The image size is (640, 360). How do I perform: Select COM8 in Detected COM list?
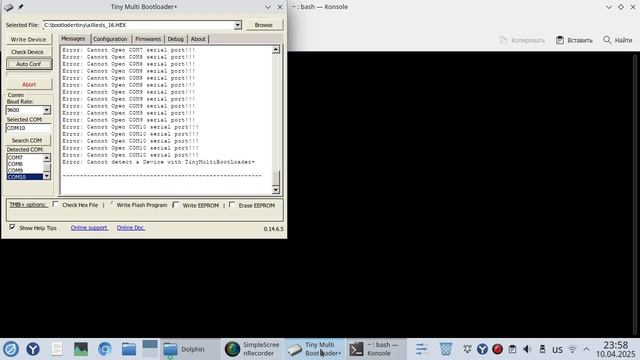tap(24, 164)
